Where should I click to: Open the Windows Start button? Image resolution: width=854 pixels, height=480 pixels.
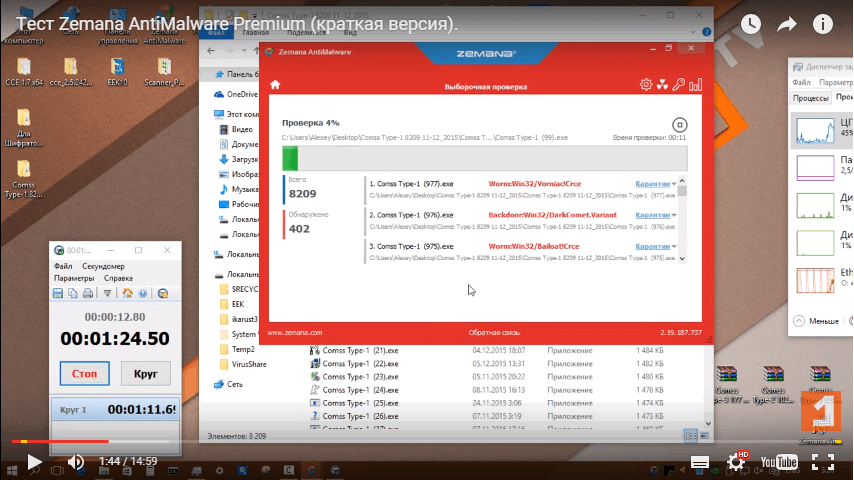pyautogui.click(x=11, y=471)
